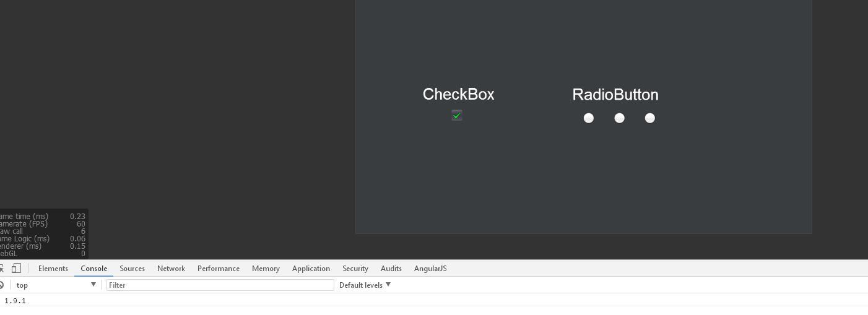
Task: Switch to the Console tab
Action: pos(94,269)
